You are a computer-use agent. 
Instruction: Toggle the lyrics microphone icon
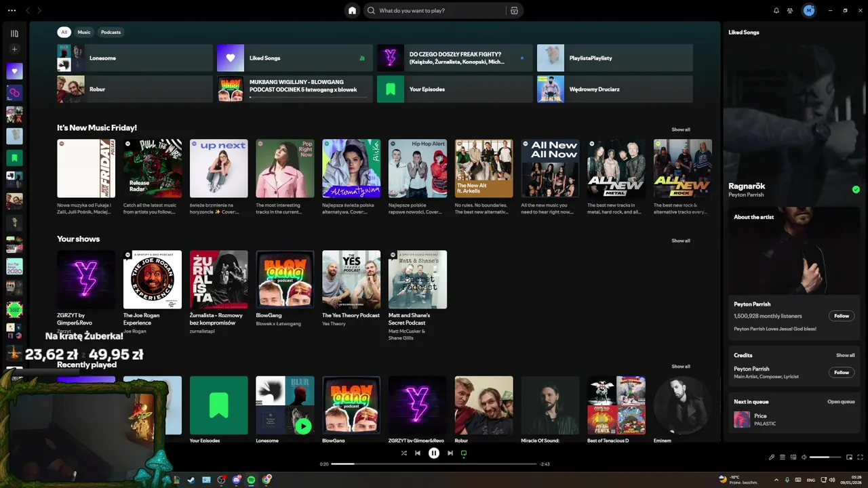coord(772,457)
